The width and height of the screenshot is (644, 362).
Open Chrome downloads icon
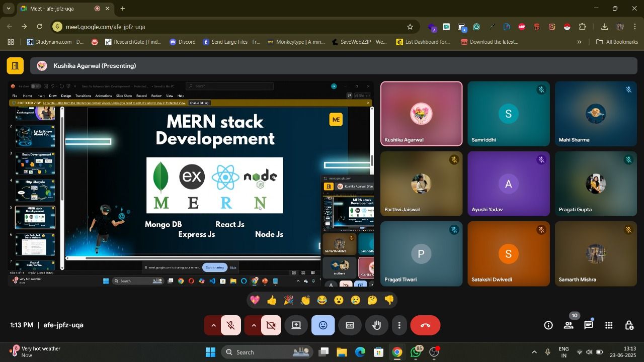[604, 27]
